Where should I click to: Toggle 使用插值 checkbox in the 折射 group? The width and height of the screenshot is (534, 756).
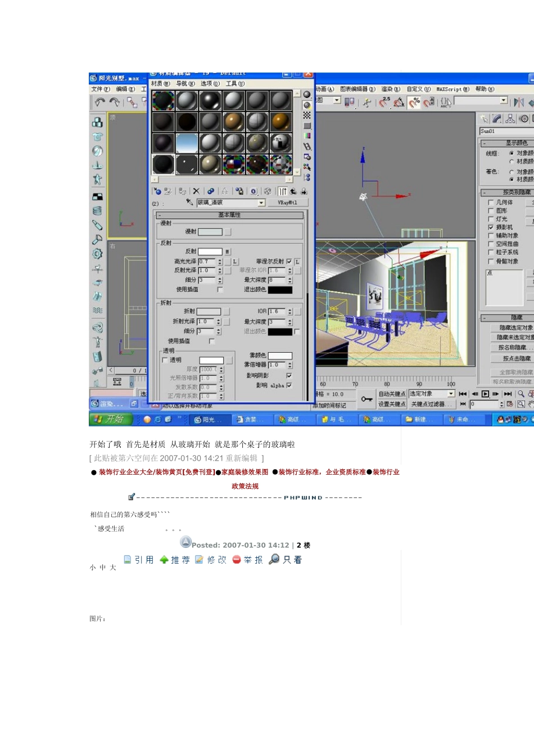[212, 341]
